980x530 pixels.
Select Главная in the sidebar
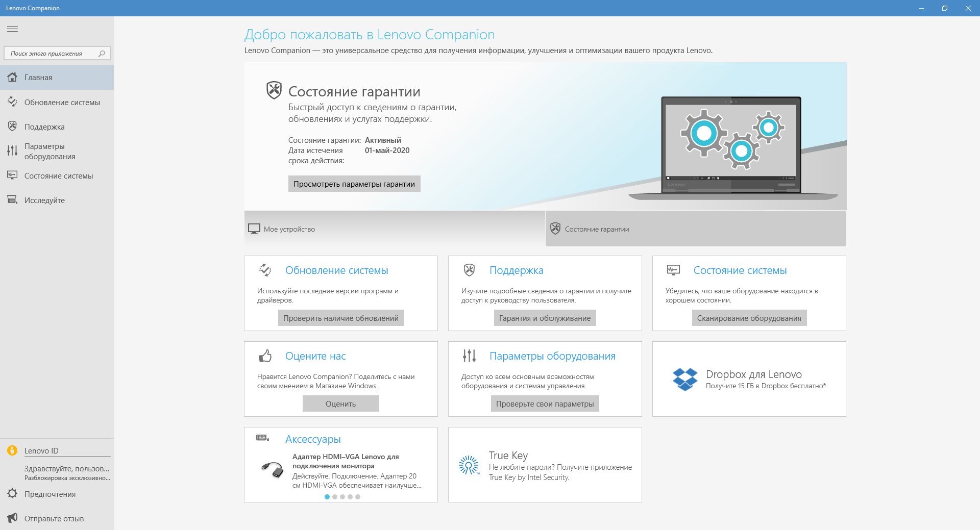pyautogui.click(x=57, y=78)
